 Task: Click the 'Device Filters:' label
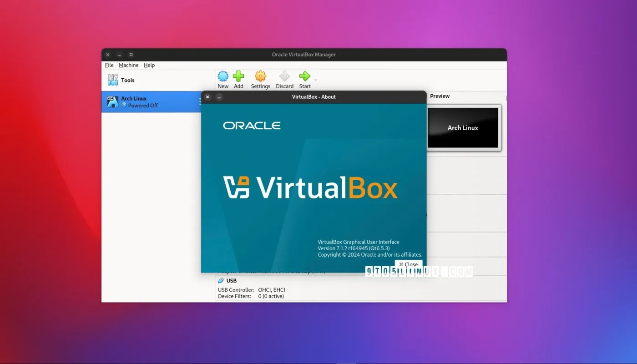[234, 296]
